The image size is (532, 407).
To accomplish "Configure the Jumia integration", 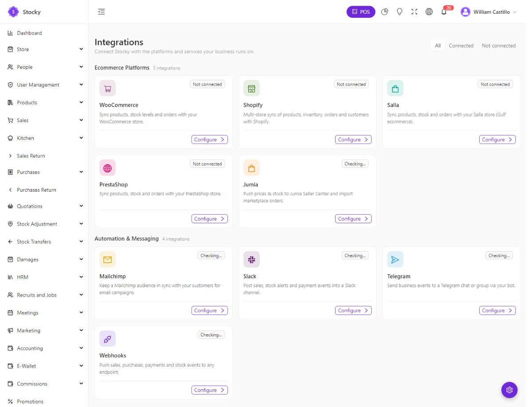I will coord(353,219).
